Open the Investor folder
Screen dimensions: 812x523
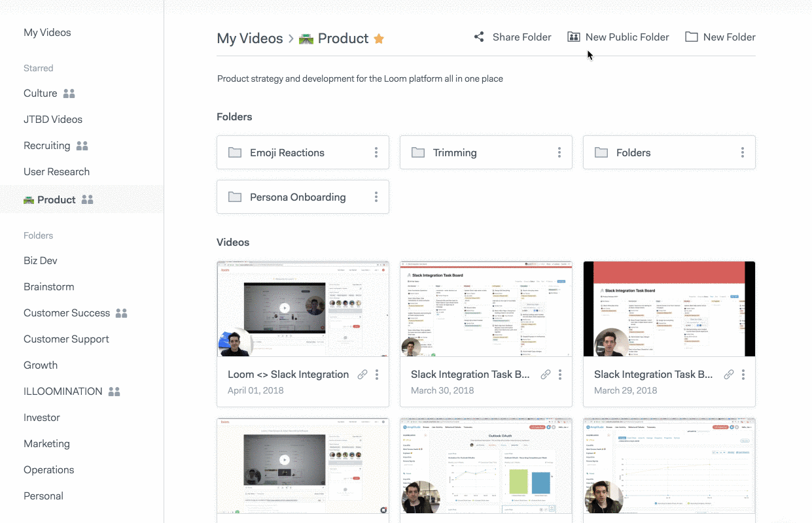coord(42,418)
